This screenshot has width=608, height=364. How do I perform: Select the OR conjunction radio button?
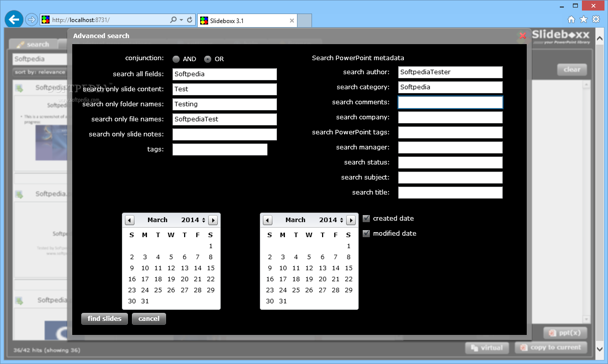208,59
